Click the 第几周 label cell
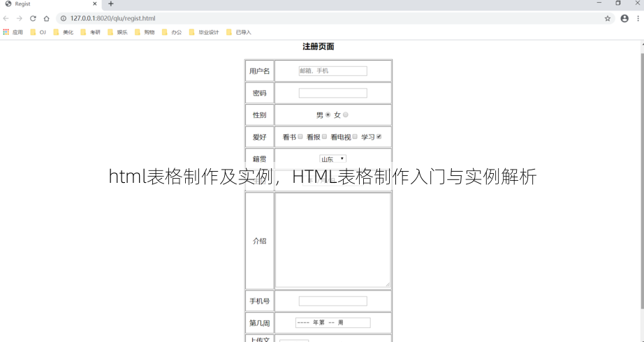 [260, 323]
